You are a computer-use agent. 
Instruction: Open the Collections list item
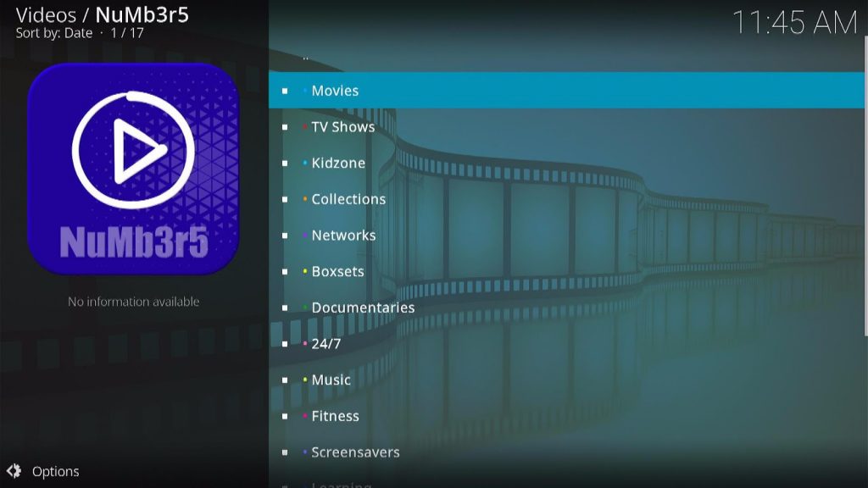tap(566, 199)
